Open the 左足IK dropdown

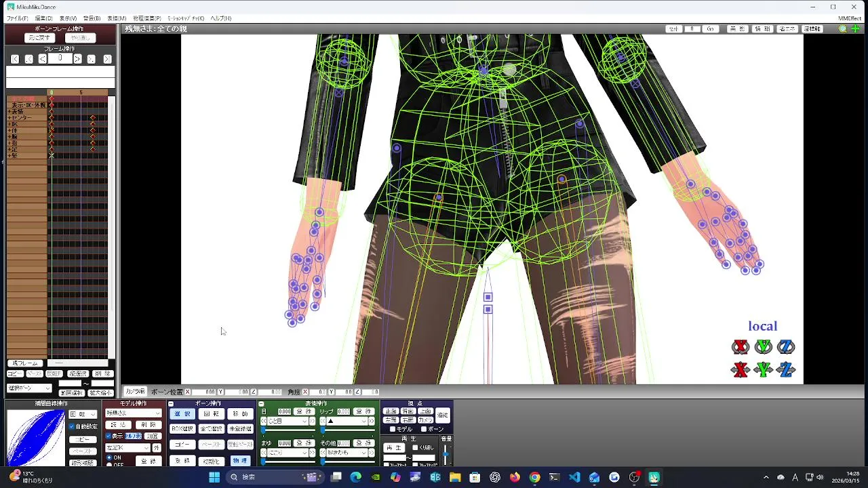pos(127,448)
